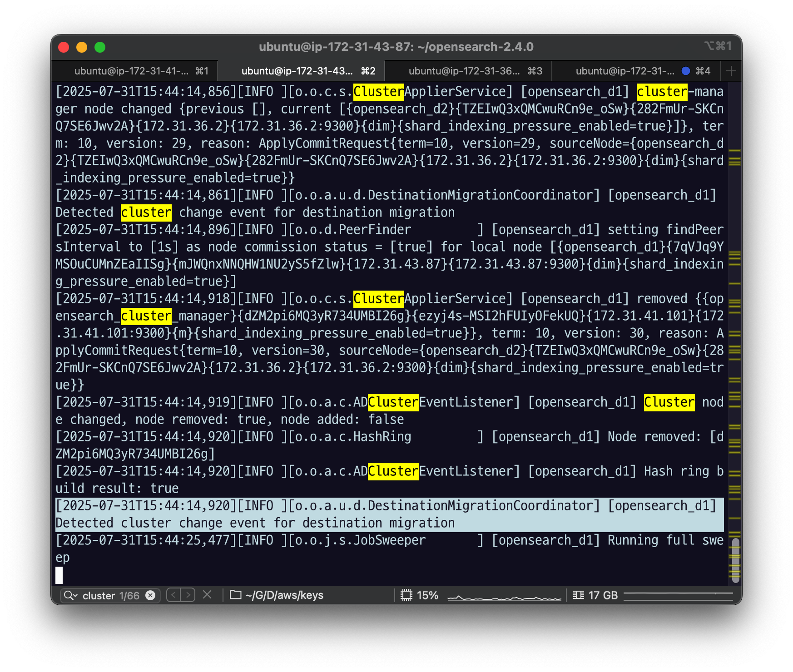
Task: Click the memory usage graph
Action: (679, 595)
